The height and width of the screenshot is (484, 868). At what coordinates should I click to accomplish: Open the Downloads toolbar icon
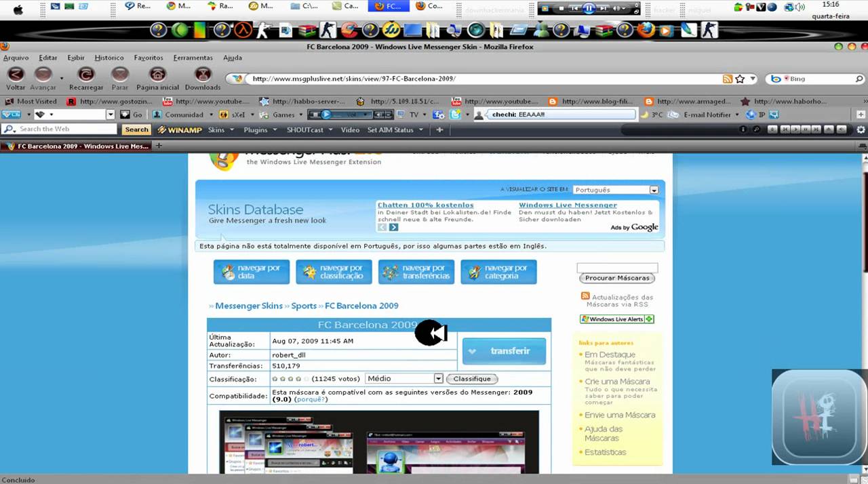(203, 75)
